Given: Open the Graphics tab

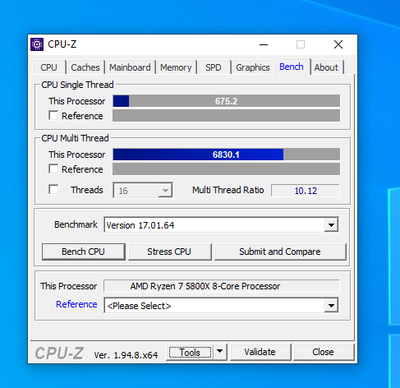Looking at the screenshot, I should (x=253, y=67).
